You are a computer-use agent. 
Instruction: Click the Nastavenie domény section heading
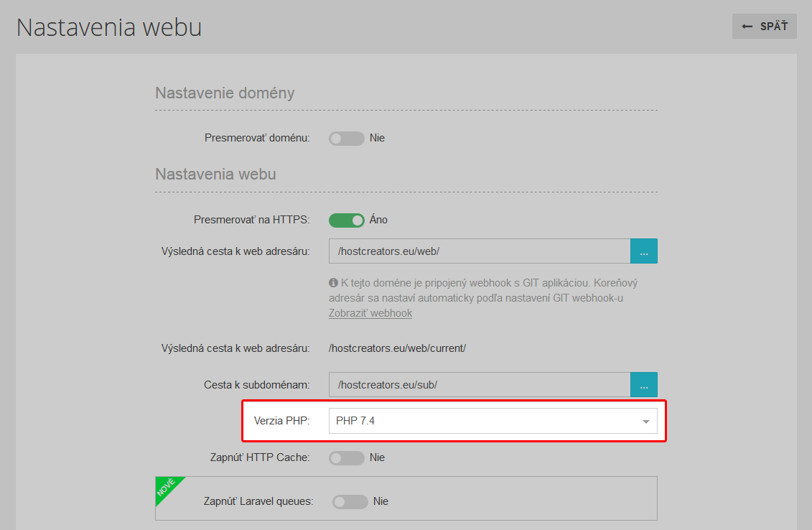pyautogui.click(x=225, y=93)
